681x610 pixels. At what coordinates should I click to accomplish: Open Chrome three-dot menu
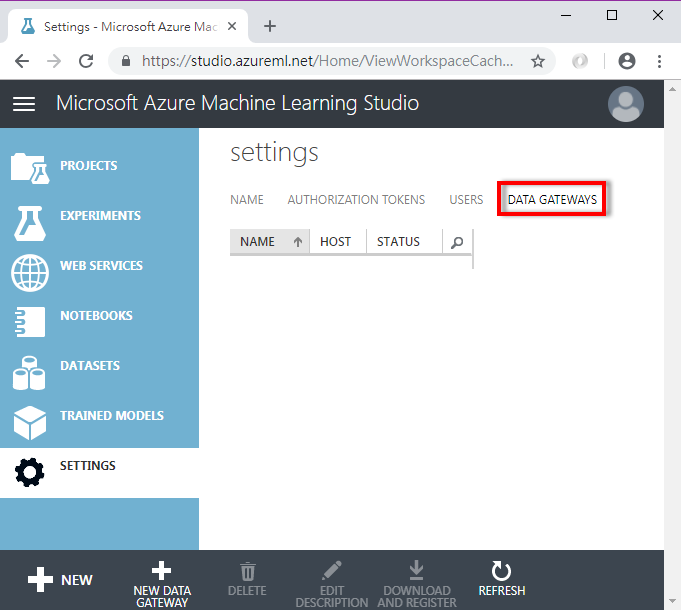[x=659, y=61]
